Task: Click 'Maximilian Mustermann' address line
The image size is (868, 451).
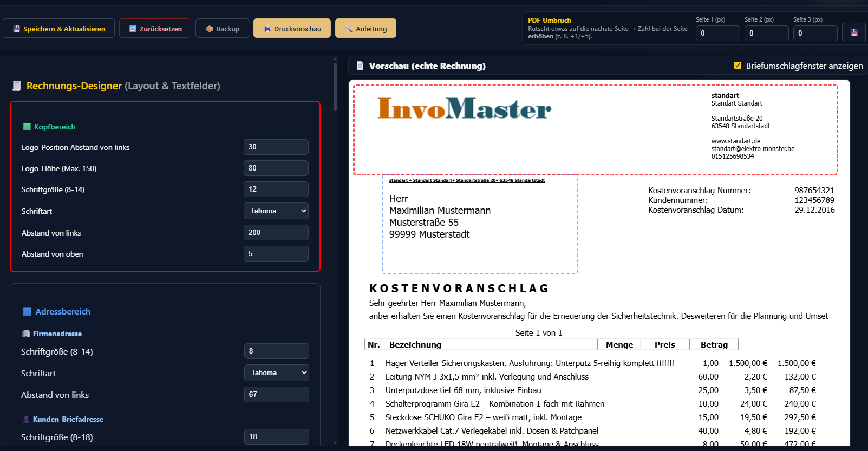Action: (x=440, y=211)
